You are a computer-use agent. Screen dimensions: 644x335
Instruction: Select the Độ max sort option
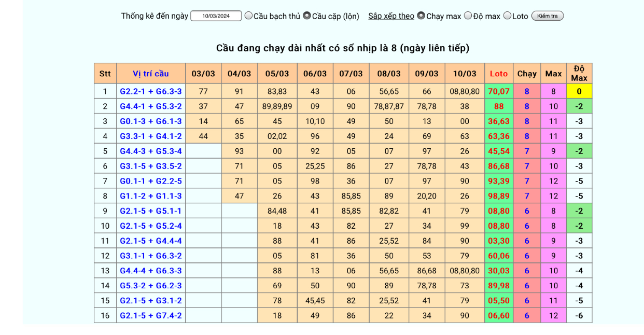[468, 16]
